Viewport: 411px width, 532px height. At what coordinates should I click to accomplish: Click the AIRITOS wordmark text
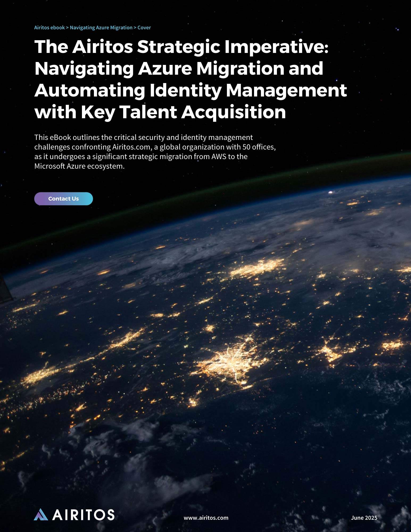(x=83, y=515)
